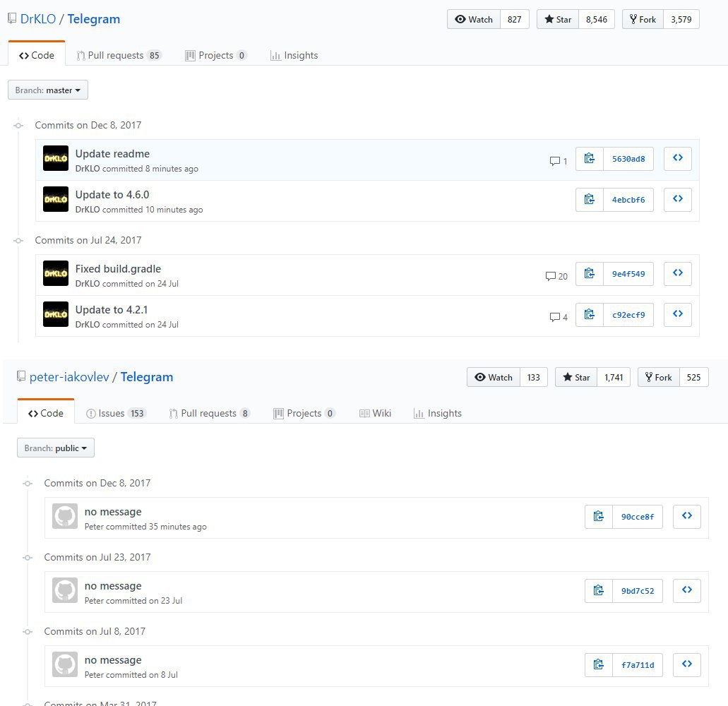Screen dimensions: 728x706
Task: Open Pull requests 8 tab
Action: [210, 413]
